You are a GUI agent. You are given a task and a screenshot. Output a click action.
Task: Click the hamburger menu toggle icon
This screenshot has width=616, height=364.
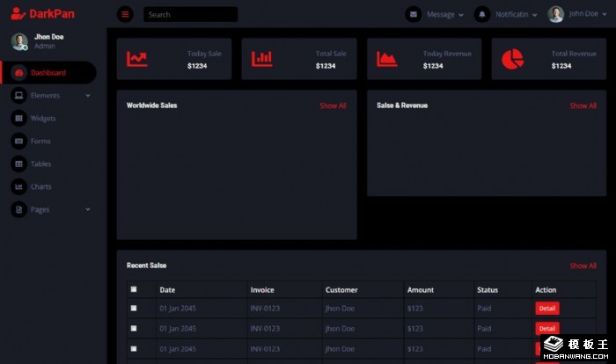(125, 14)
